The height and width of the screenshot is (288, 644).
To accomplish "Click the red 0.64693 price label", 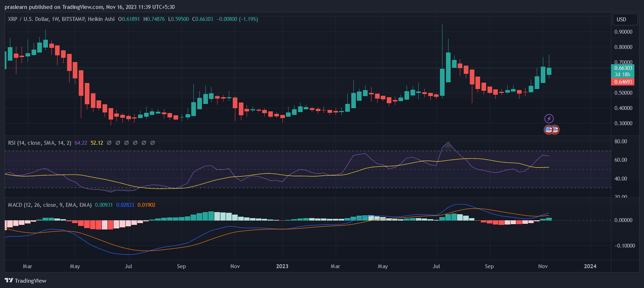I will (x=623, y=82).
